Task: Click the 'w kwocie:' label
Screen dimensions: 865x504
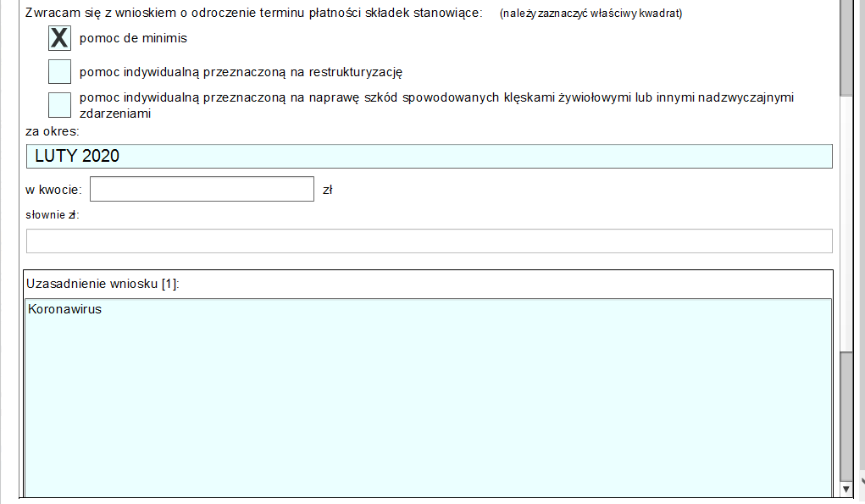Action: 54,190
